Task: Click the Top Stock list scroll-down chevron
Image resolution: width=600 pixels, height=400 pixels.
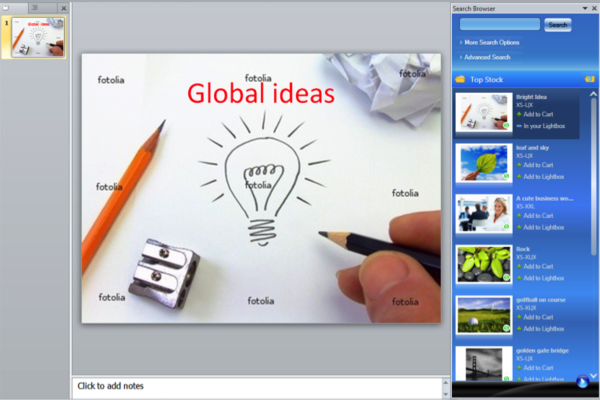Action: point(593,376)
